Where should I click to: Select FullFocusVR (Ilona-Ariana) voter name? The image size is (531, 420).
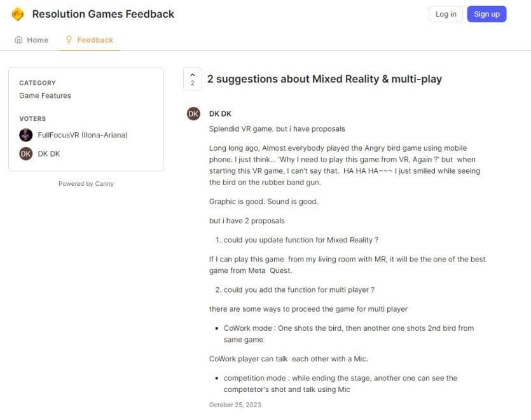(x=83, y=135)
